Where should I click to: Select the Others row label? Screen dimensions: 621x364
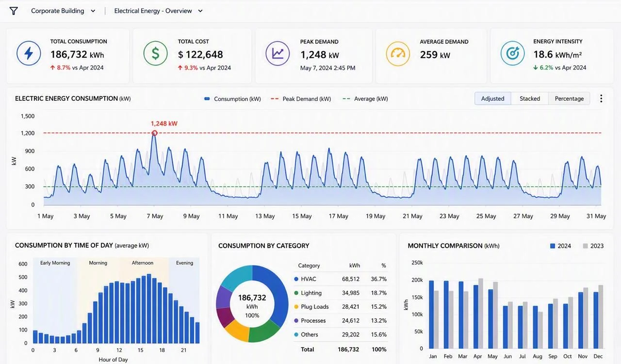pyautogui.click(x=310, y=335)
